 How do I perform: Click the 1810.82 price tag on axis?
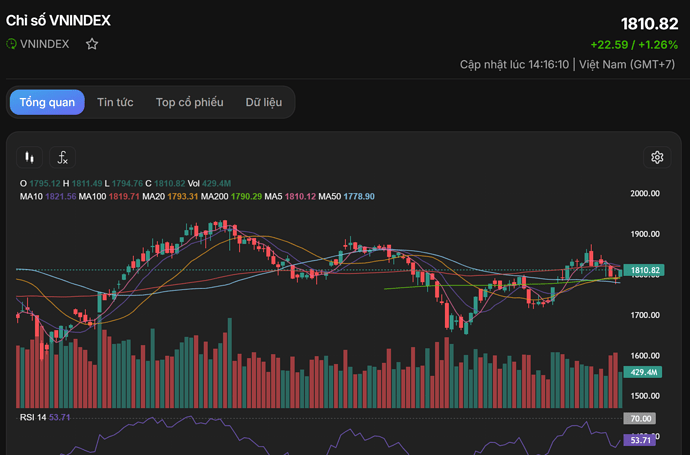[x=644, y=270]
